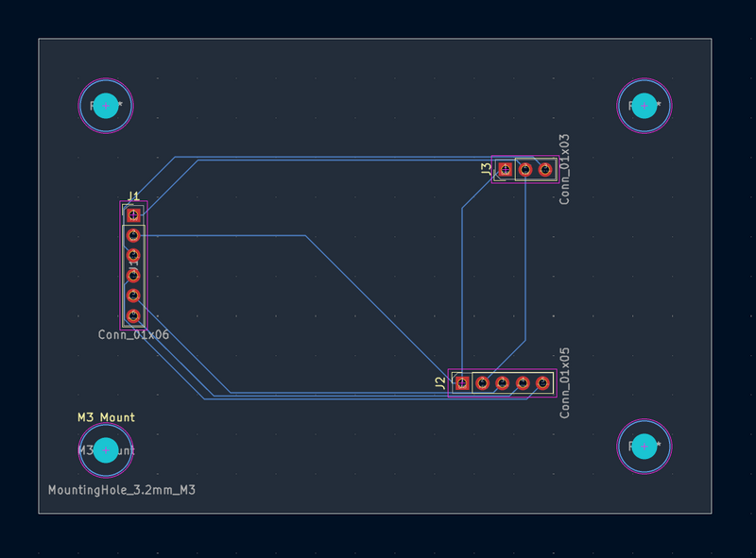Select the mounting hole nearest connector J2
Viewport: 756px width, 558px height.
pyautogui.click(x=644, y=447)
